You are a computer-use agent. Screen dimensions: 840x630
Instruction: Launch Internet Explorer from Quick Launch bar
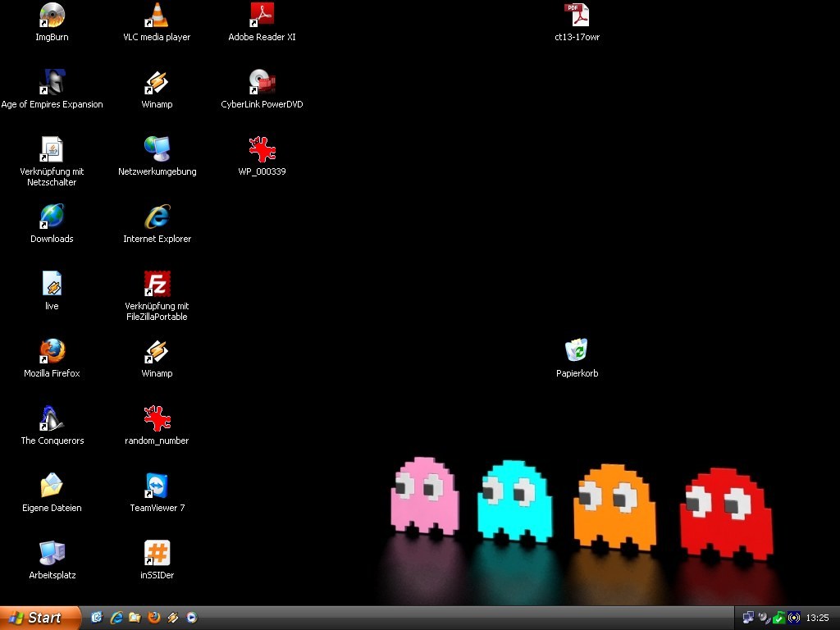tap(116, 618)
